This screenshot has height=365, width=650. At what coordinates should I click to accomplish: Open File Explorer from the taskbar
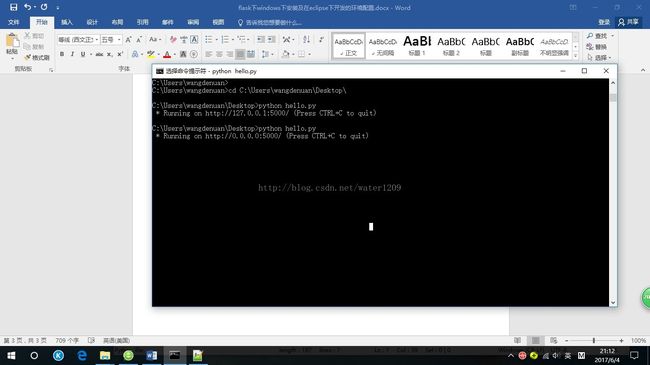pos(105,355)
